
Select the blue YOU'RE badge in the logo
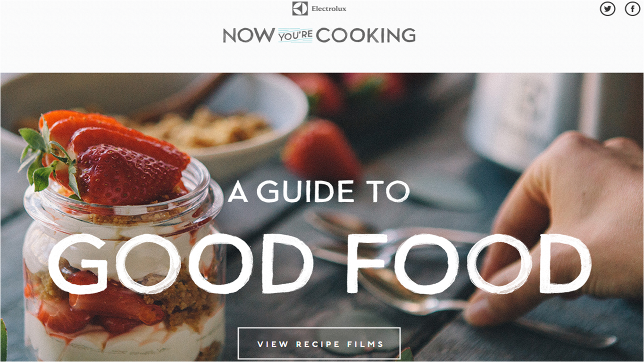[295, 36]
